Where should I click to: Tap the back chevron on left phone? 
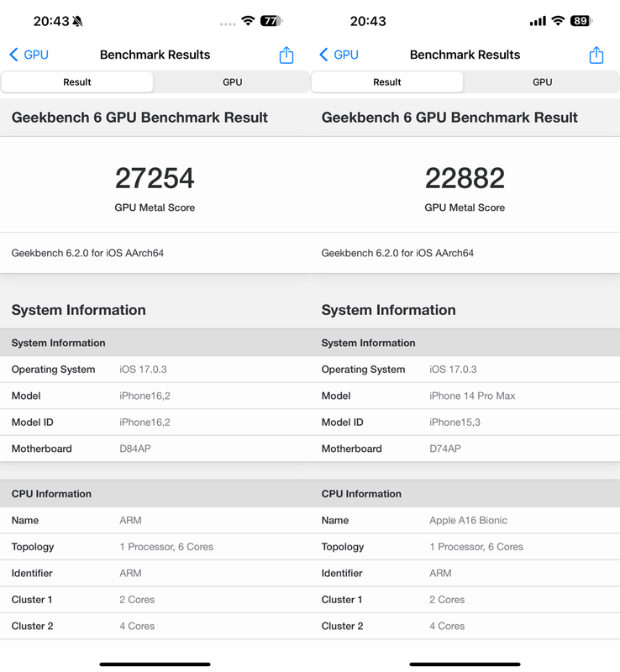13,55
